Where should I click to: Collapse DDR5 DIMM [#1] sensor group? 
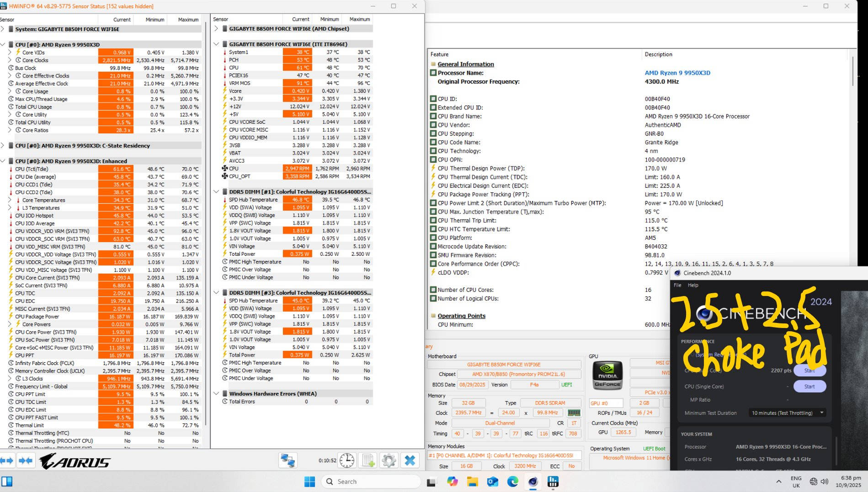pyautogui.click(x=216, y=191)
